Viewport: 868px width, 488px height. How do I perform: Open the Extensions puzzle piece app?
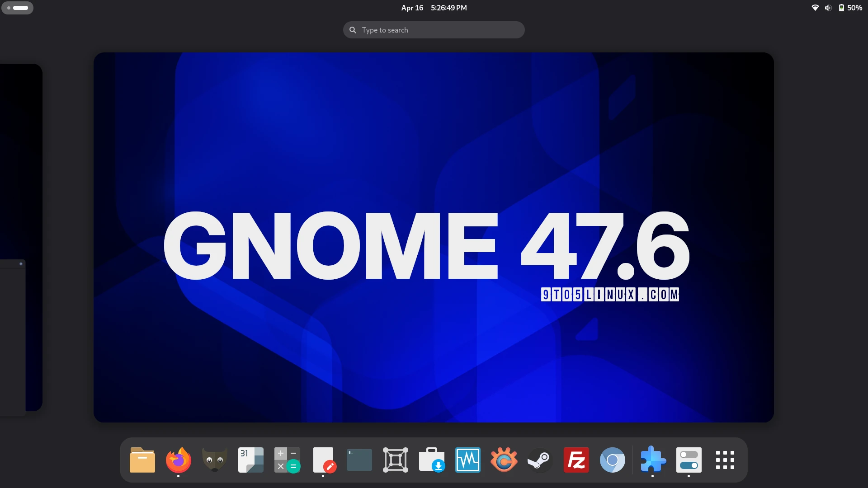(653, 460)
